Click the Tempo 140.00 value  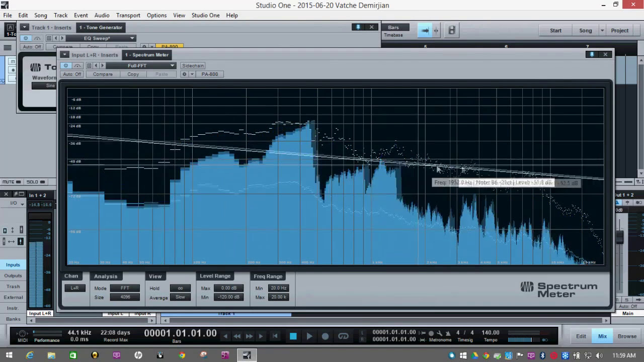tap(491, 333)
